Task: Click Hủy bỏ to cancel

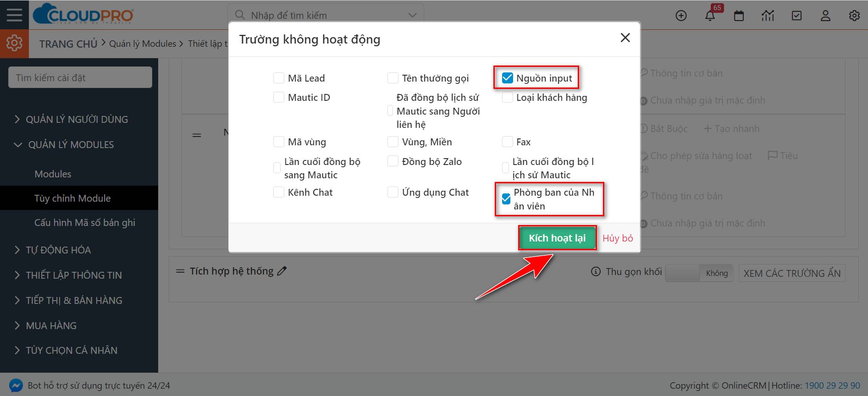Action: point(618,238)
